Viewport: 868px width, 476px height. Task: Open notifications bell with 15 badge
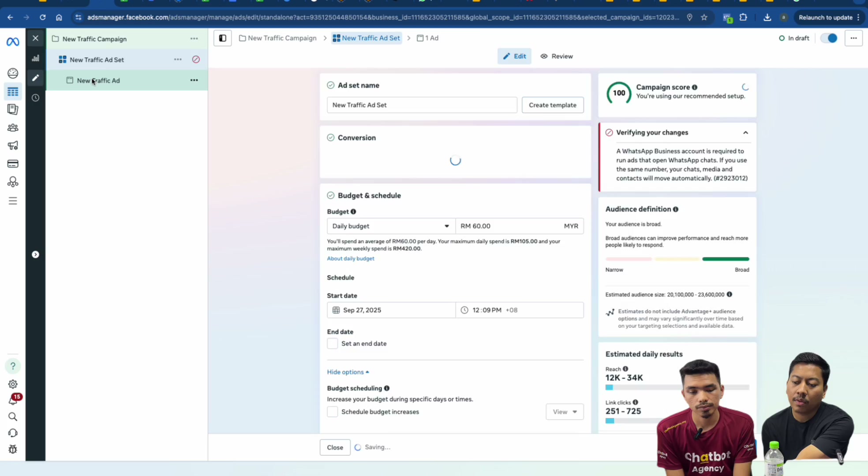13,400
